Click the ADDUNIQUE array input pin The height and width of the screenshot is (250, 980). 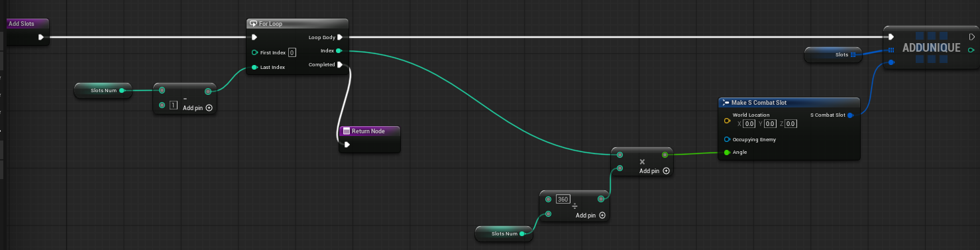(x=891, y=50)
